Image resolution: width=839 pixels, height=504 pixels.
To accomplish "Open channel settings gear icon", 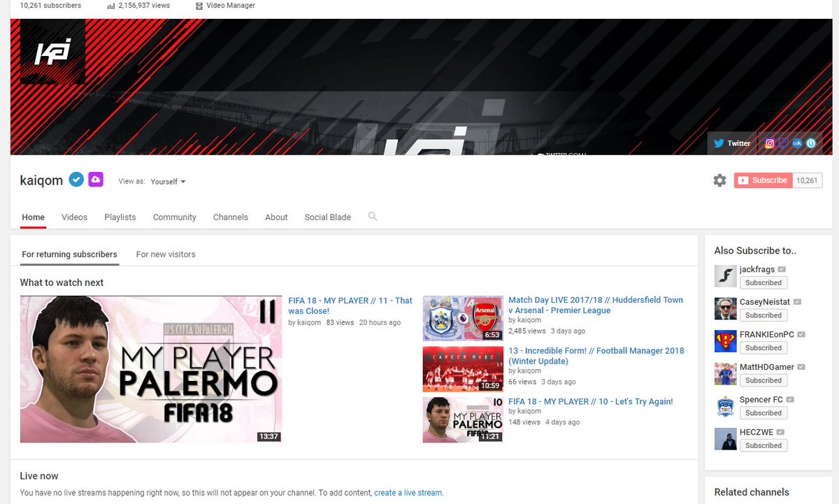I will [x=719, y=180].
